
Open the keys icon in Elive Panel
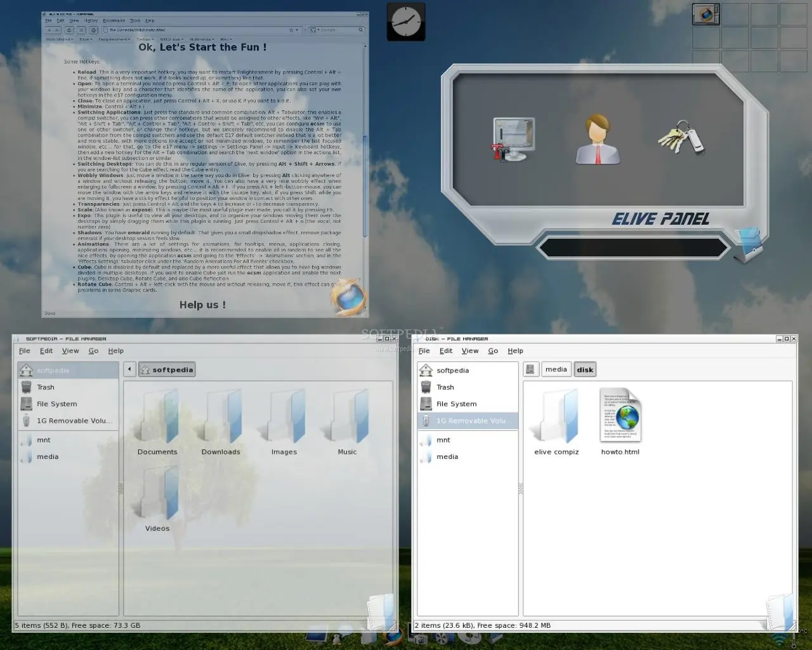tap(681, 136)
